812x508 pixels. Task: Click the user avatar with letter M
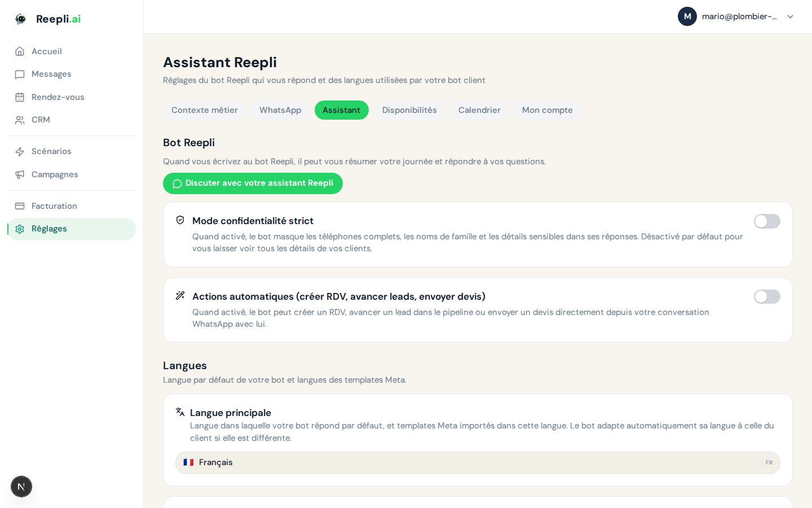tap(687, 16)
